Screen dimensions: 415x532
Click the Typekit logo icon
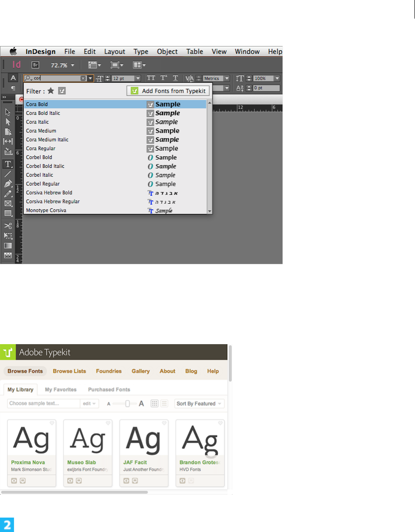8,352
